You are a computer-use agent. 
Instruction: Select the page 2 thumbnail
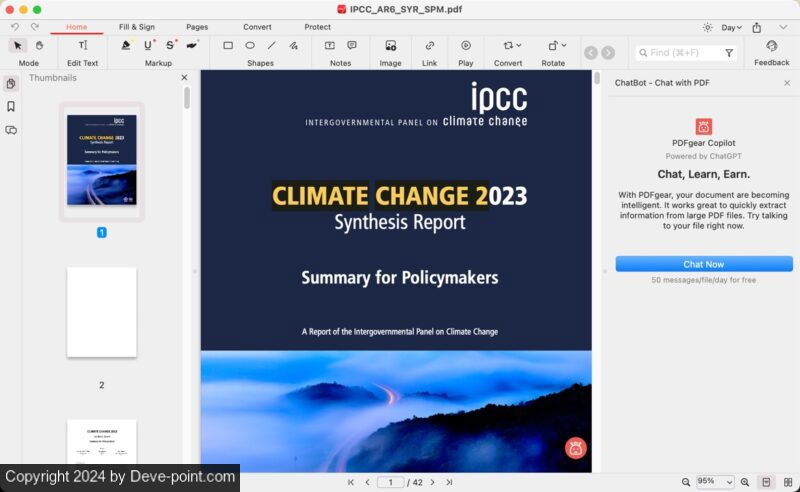101,312
